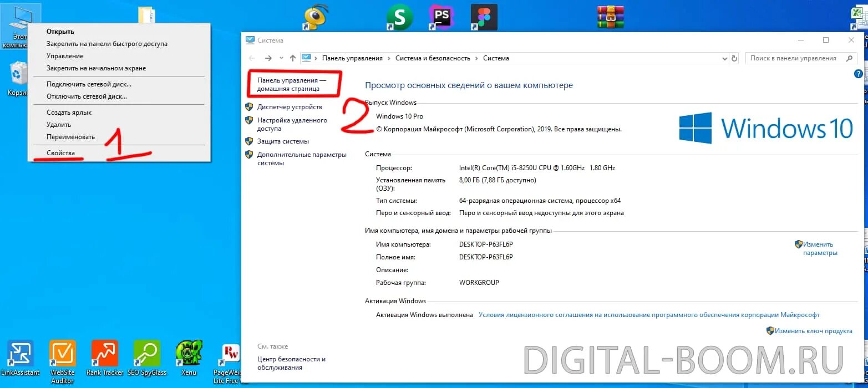Open Настройка удаленного доступа link
This screenshot has width=868, height=388.
(x=292, y=124)
